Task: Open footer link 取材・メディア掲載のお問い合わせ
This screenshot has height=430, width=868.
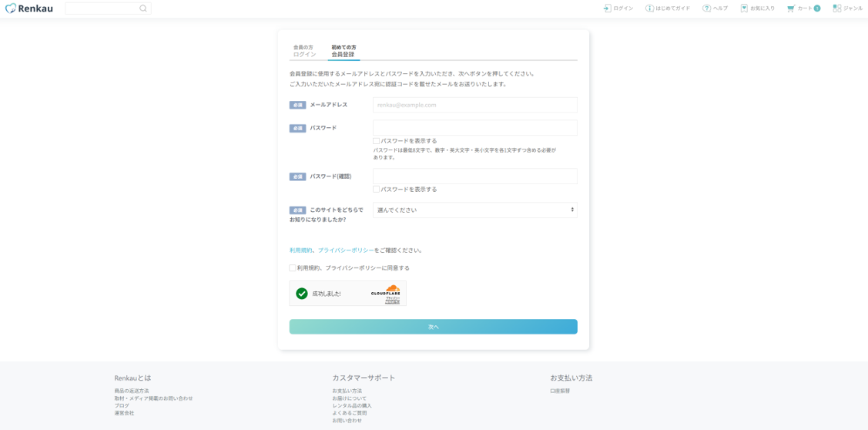Action: tap(154, 398)
